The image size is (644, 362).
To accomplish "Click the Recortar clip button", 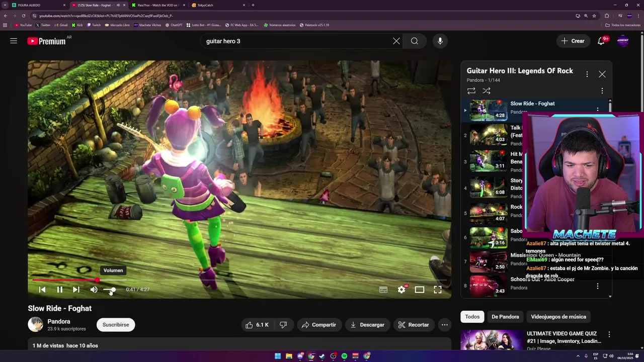I will pos(414,325).
